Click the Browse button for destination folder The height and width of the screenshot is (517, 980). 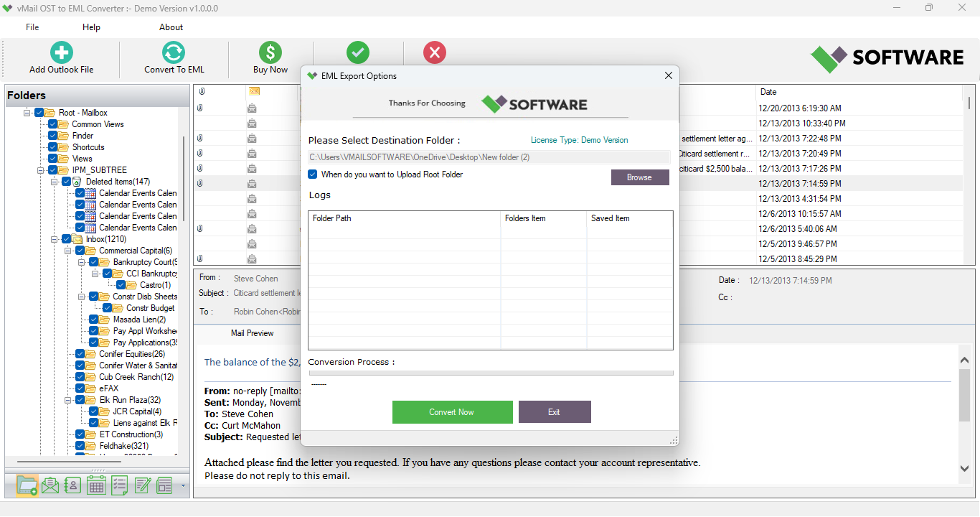coord(639,177)
